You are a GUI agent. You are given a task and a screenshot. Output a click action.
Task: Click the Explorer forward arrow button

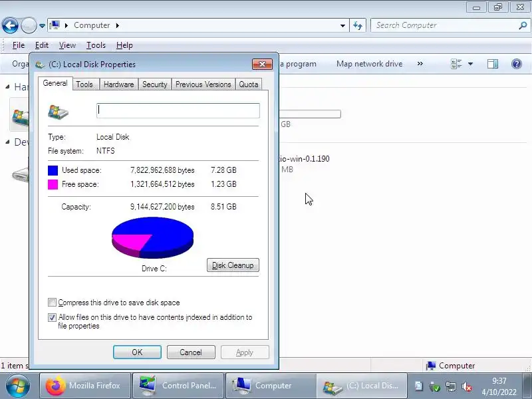coord(29,25)
